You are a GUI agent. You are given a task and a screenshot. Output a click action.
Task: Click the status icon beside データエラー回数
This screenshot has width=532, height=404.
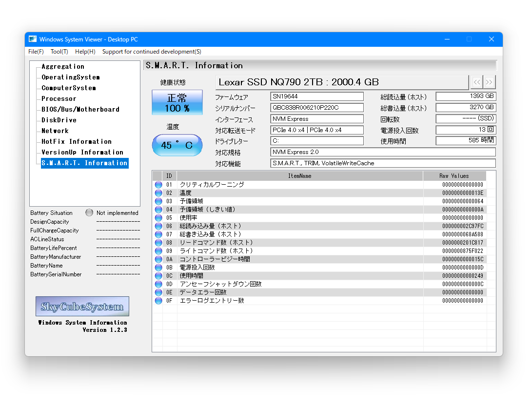point(158,292)
